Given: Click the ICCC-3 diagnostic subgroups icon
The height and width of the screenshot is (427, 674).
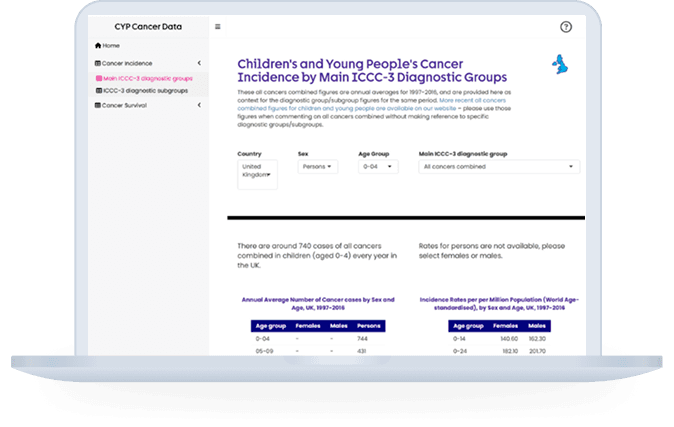Looking at the screenshot, I should coord(99,90).
